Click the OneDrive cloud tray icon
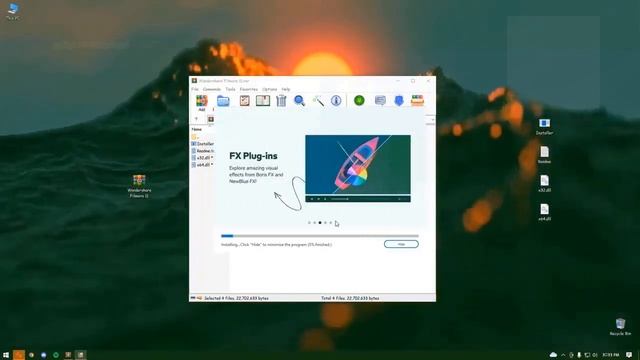The image size is (640, 360). (x=553, y=355)
